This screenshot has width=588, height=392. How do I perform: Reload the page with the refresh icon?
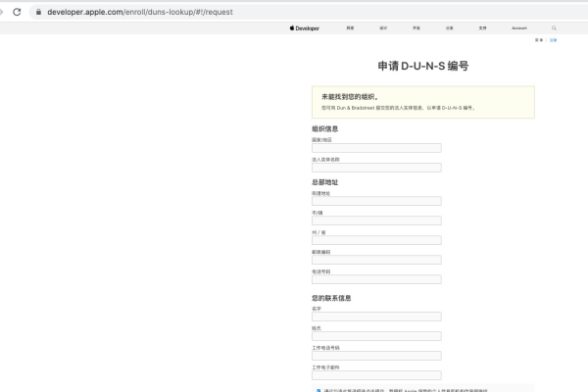pos(17,12)
